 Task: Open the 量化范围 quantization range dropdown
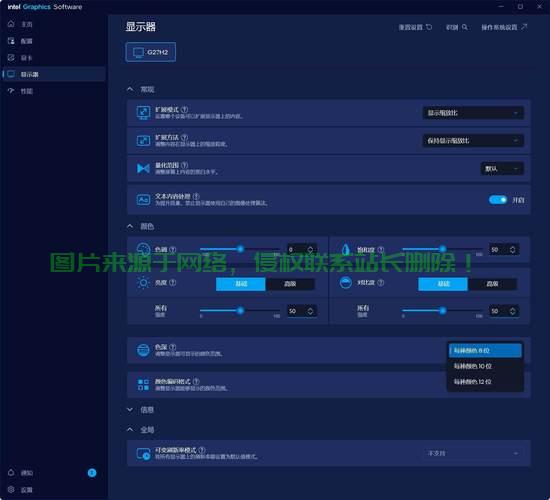502,169
